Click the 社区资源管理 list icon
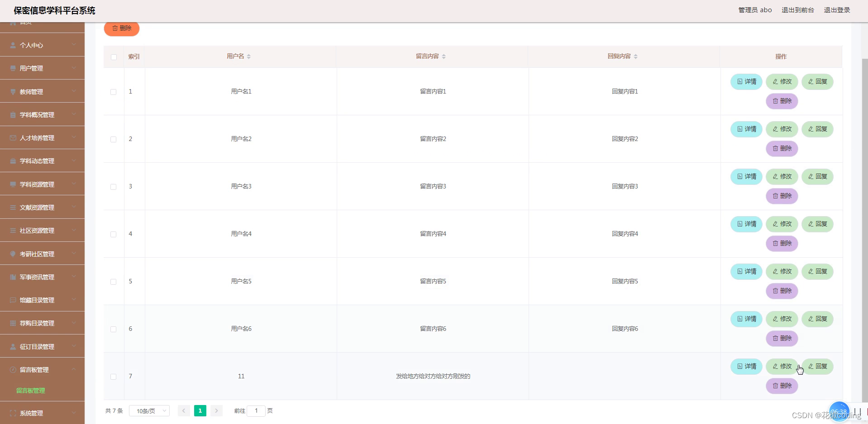 tap(13, 231)
